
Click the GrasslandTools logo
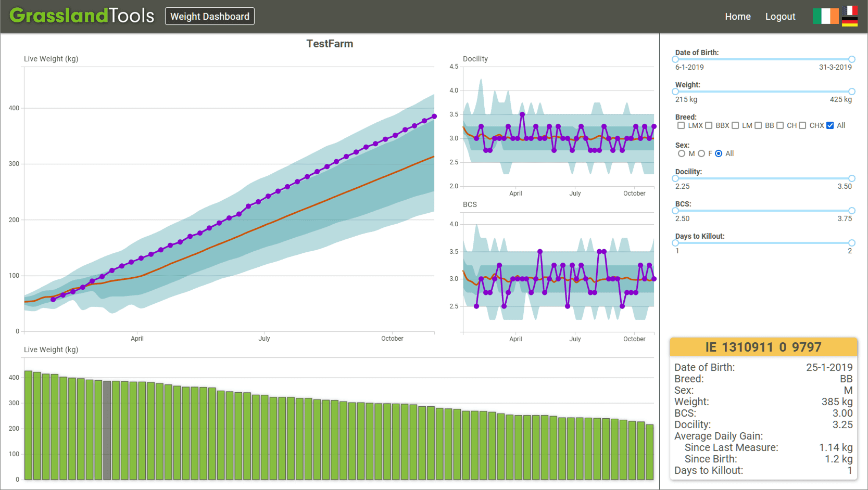[82, 16]
